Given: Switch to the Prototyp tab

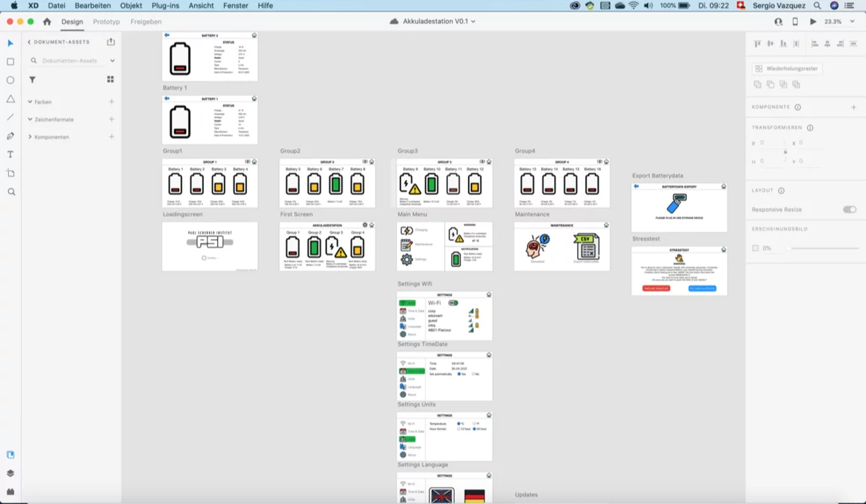Looking at the screenshot, I should point(106,22).
